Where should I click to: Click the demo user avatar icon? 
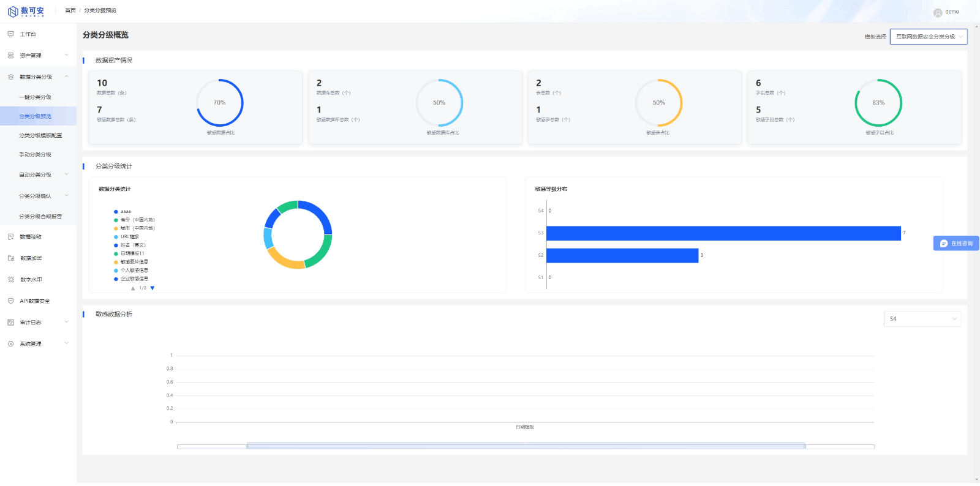(x=937, y=12)
